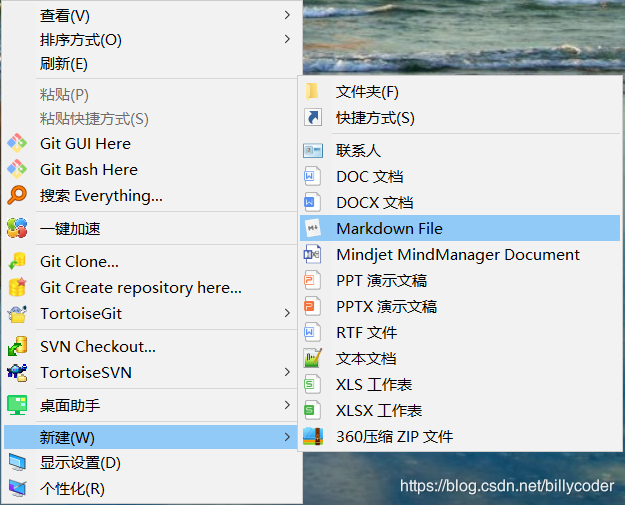Create new 快捷方式(S)

pyautogui.click(x=460, y=118)
